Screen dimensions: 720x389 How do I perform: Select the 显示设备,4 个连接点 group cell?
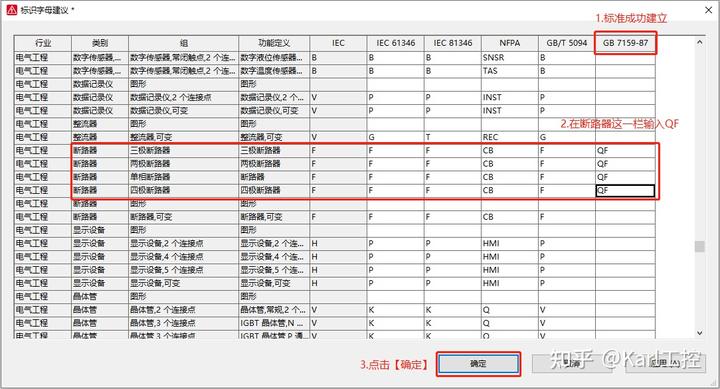coord(183,257)
